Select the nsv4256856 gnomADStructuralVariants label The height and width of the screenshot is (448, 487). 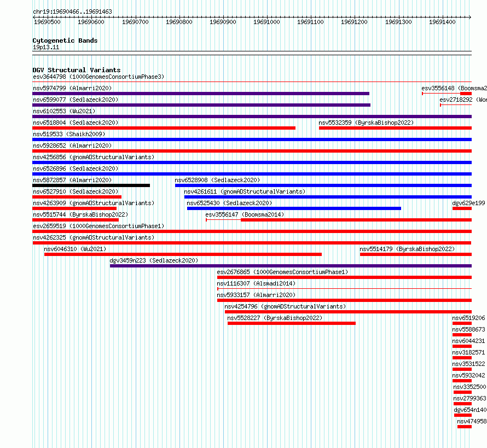(x=94, y=157)
